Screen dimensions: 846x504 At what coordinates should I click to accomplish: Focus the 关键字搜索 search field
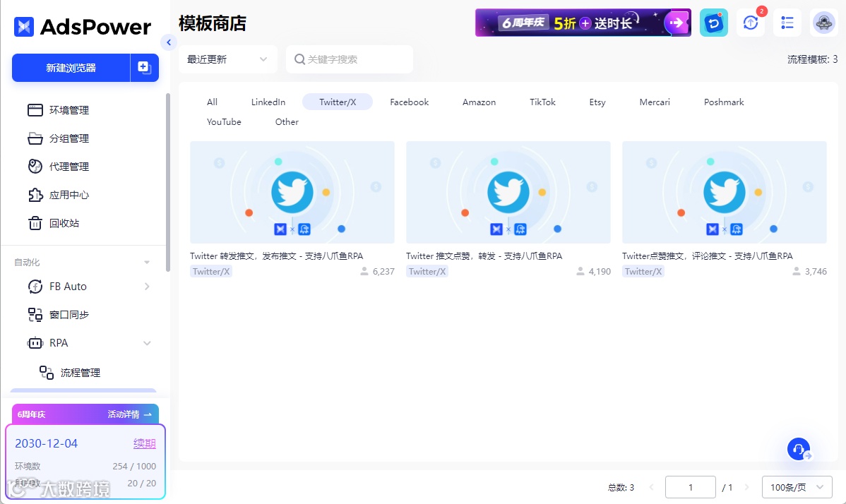[x=350, y=59]
